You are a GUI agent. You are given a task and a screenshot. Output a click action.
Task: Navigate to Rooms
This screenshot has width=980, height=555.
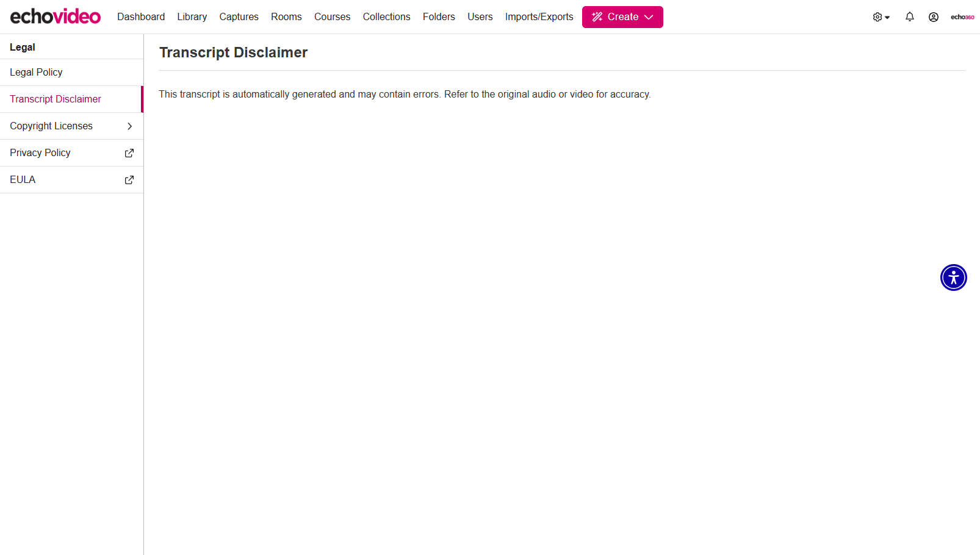tap(286, 17)
